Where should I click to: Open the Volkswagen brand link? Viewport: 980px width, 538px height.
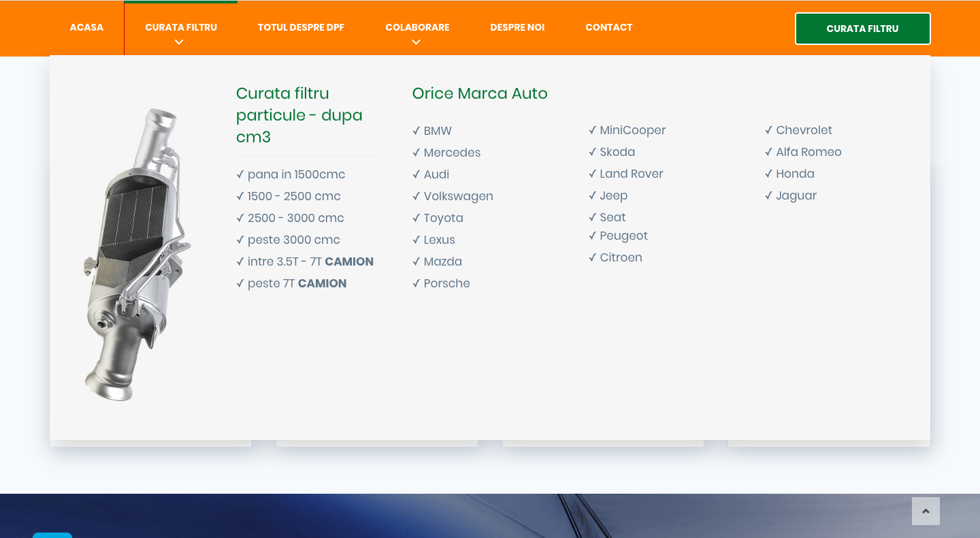tap(453, 196)
